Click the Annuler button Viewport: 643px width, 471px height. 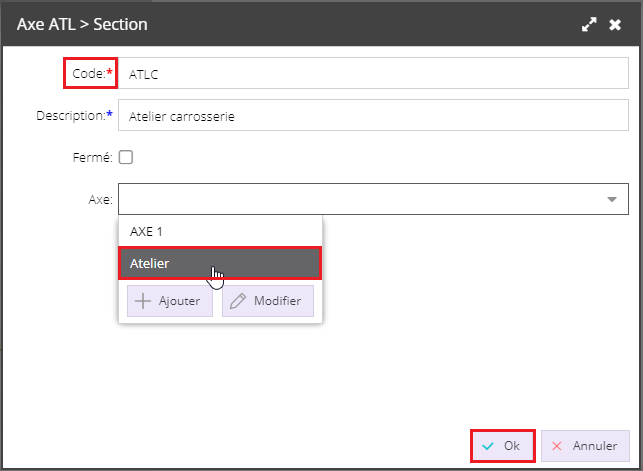tap(585, 446)
